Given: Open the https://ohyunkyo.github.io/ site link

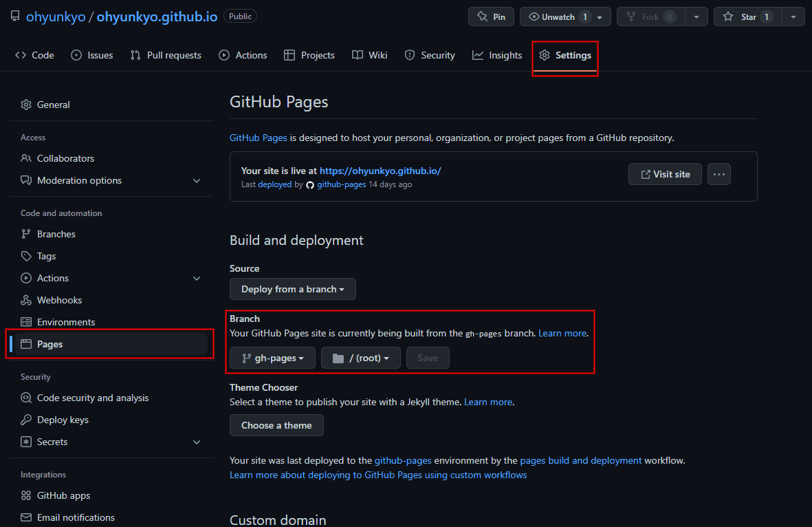Looking at the screenshot, I should [x=380, y=171].
